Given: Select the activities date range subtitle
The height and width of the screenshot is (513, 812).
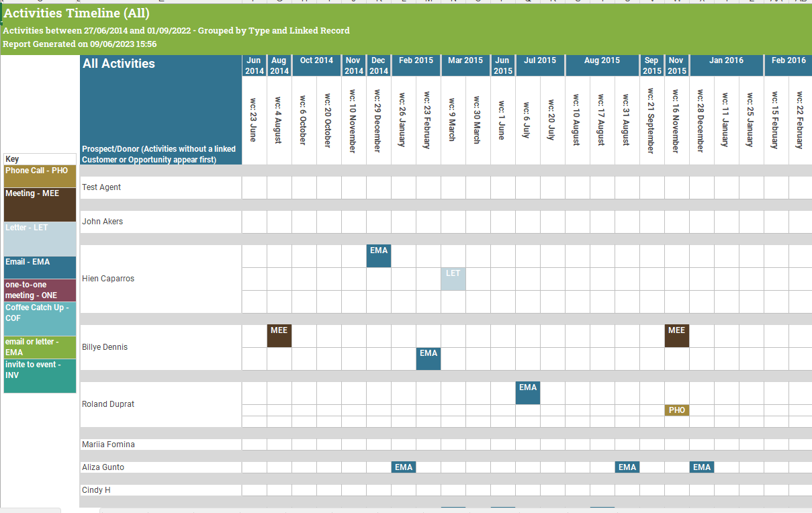Looking at the screenshot, I should 176,31.
